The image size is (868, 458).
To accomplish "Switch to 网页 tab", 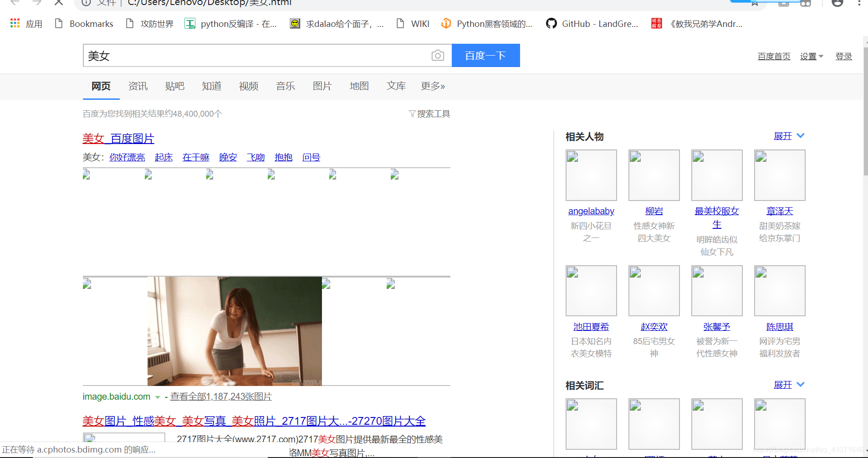I will (101, 86).
